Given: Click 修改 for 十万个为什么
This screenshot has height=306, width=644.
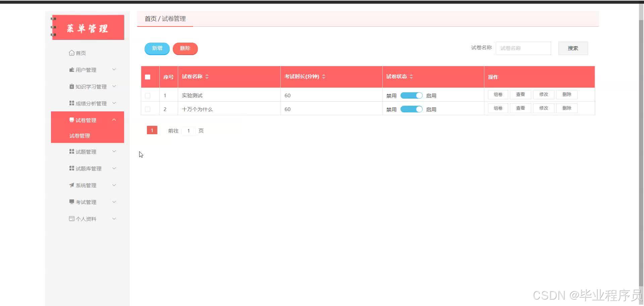Looking at the screenshot, I should pos(544,108).
